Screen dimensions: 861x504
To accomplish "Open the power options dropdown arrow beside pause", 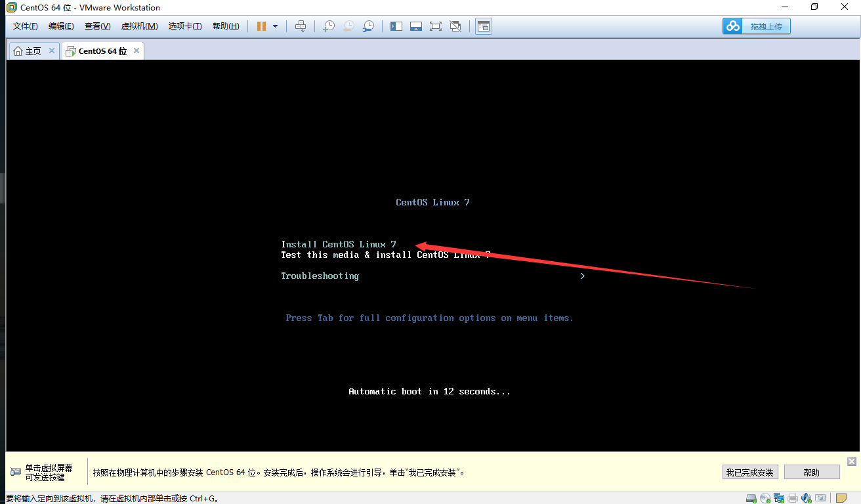I will (x=275, y=26).
